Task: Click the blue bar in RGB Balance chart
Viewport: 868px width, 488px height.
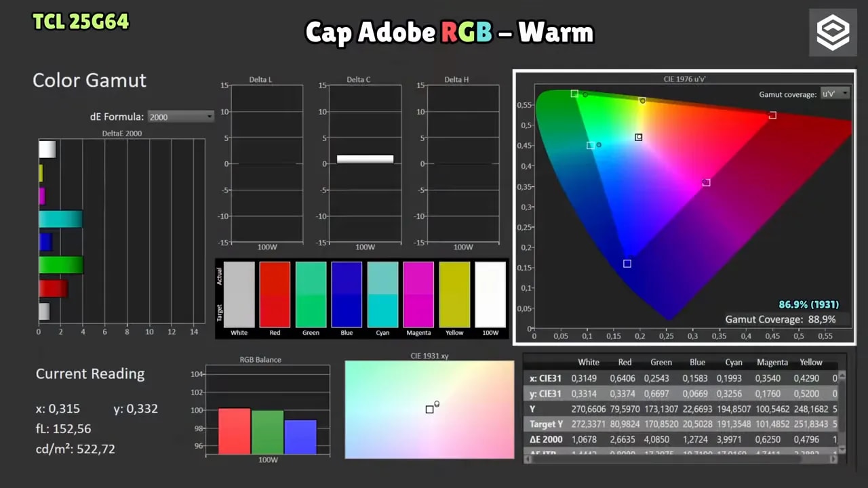Action: (x=300, y=437)
